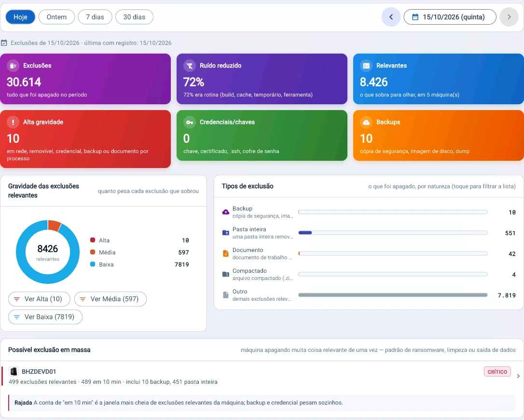Expand the BHZDEVD01 row chevron
Image resolution: width=524 pixels, height=420 pixels.
518,376
